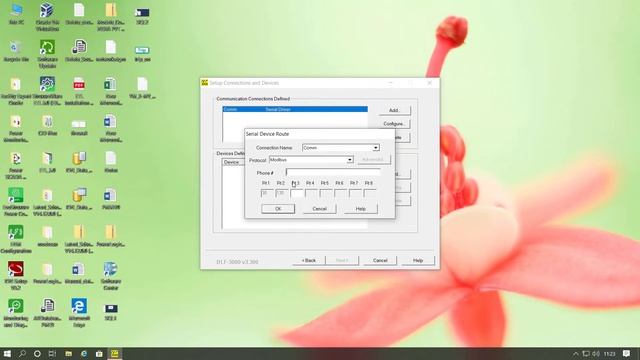Open the network tray icon

pos(586,353)
